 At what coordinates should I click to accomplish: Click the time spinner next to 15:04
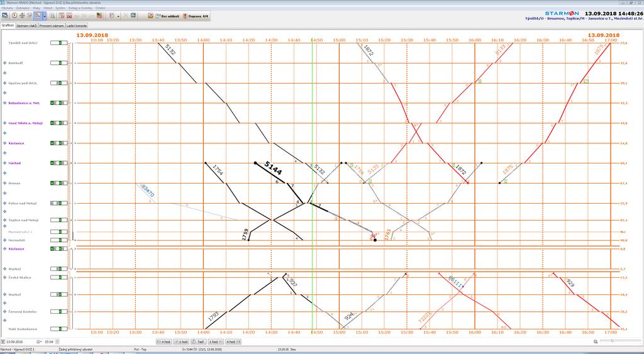[x=57, y=341]
